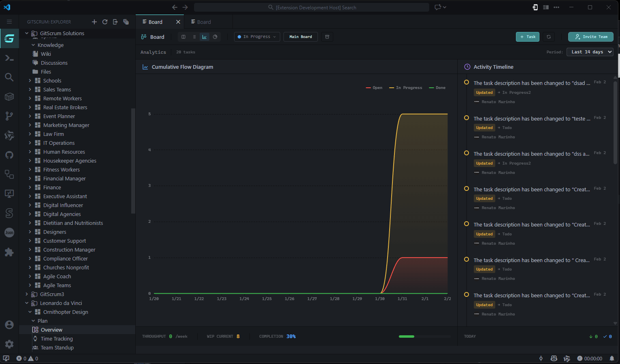Open the chart analytics view icon
This screenshot has height=364, width=620.
(x=205, y=37)
